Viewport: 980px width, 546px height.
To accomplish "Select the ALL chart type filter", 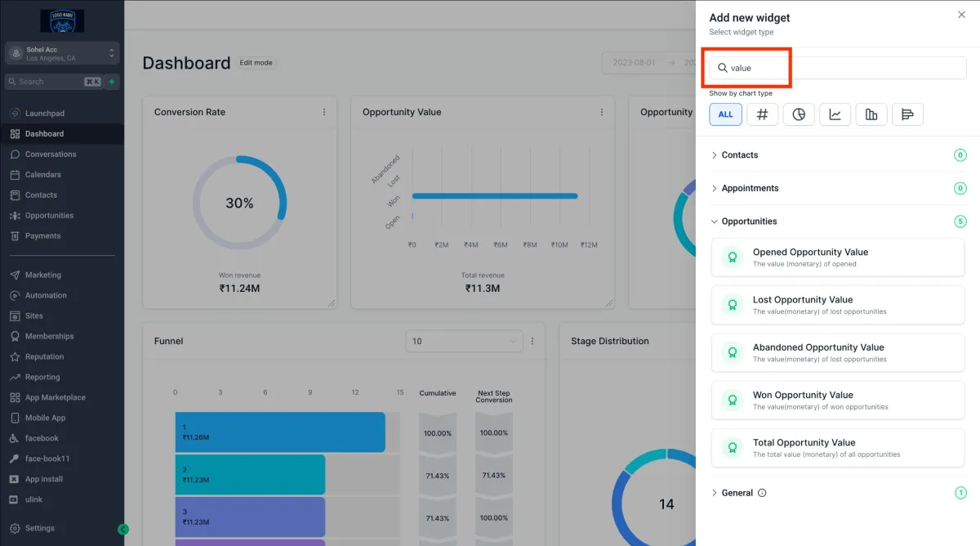I will 725,114.
